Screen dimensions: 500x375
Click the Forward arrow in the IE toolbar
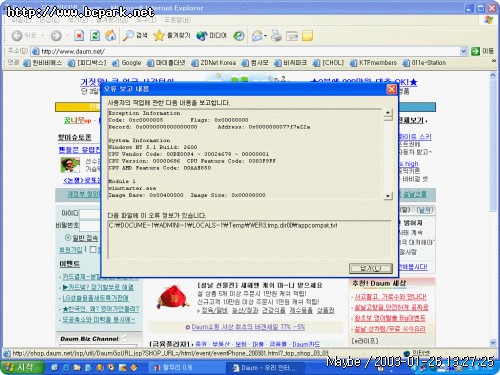(56, 35)
